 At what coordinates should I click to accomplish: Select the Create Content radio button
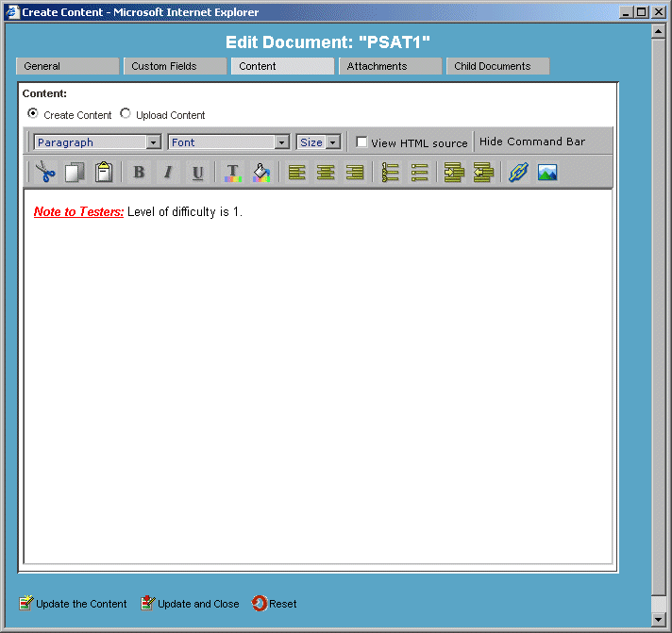(33, 113)
